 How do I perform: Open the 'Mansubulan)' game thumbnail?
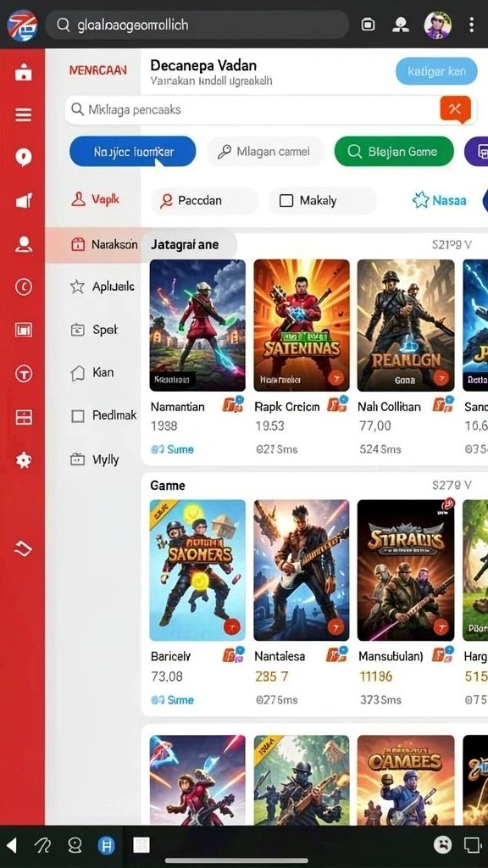(406, 570)
